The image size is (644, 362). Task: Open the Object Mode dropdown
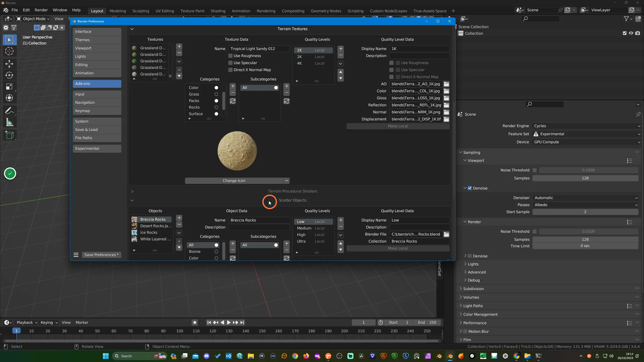[33, 19]
